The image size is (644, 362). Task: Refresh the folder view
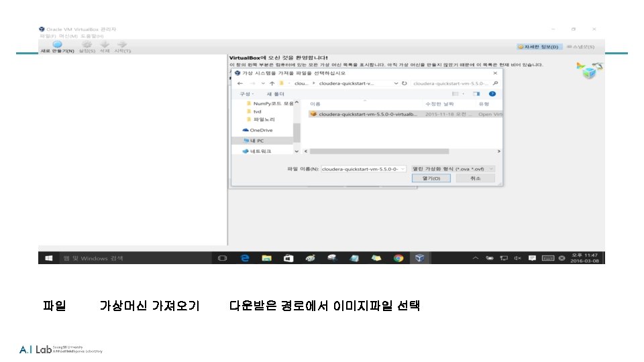[x=404, y=83]
